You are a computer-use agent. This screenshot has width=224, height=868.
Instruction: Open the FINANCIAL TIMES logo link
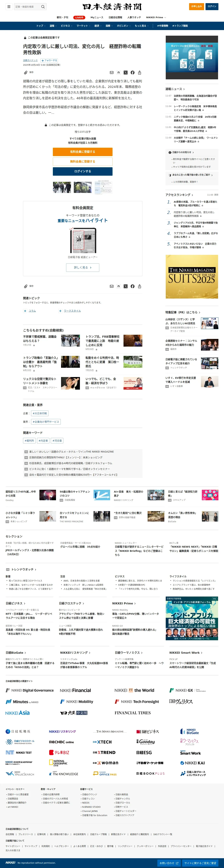point(133,713)
